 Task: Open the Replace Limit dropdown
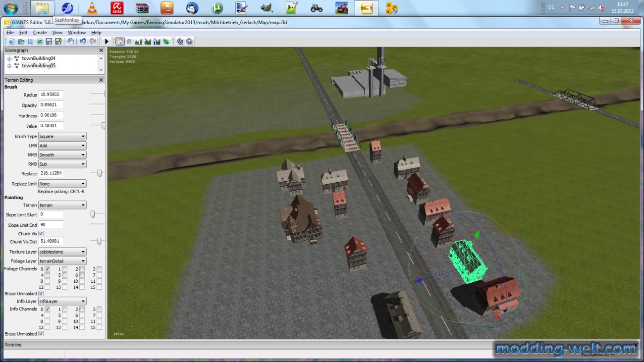(x=62, y=184)
